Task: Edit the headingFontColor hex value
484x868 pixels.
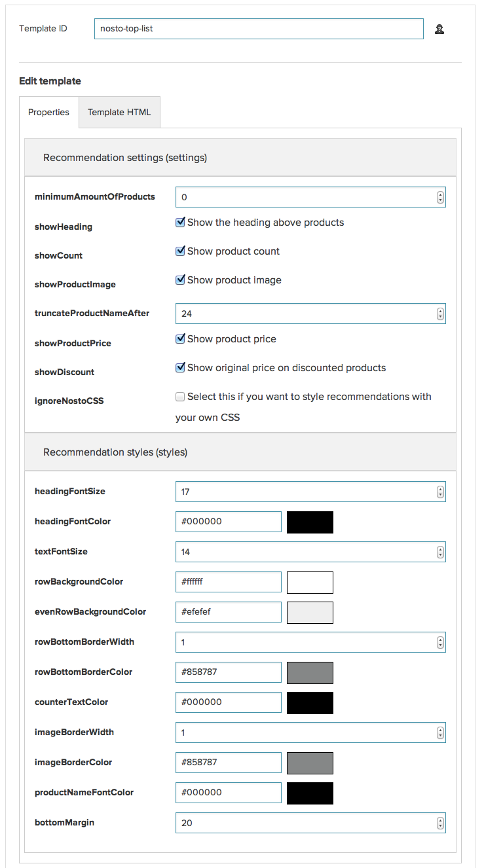Action: [229, 522]
